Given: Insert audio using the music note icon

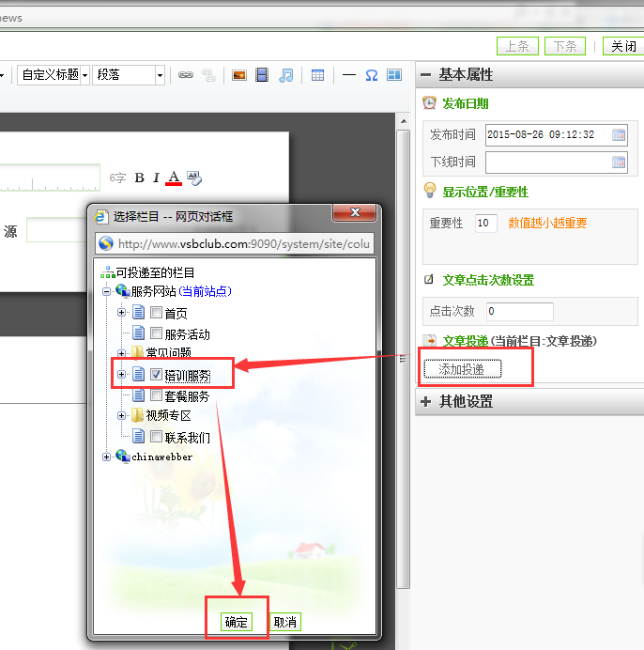Looking at the screenshot, I should pos(286,75).
